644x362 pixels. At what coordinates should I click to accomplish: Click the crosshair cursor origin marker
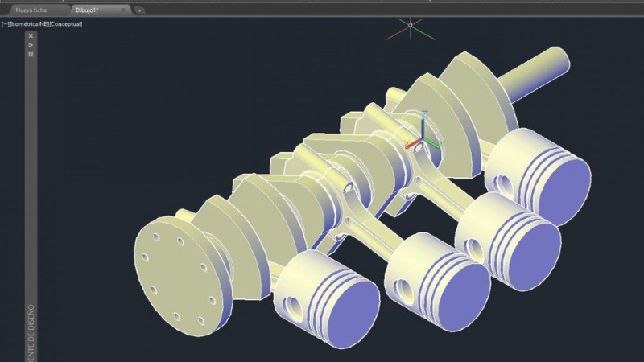tap(410, 26)
